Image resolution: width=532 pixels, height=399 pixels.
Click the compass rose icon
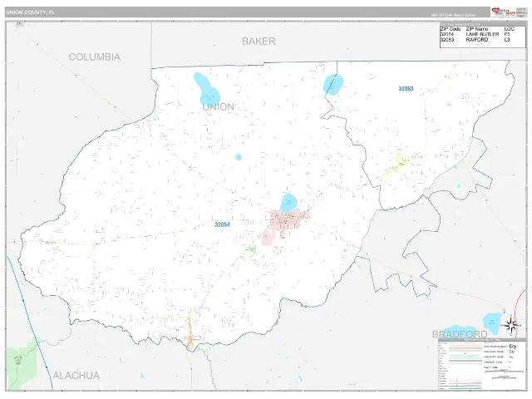[510, 325]
